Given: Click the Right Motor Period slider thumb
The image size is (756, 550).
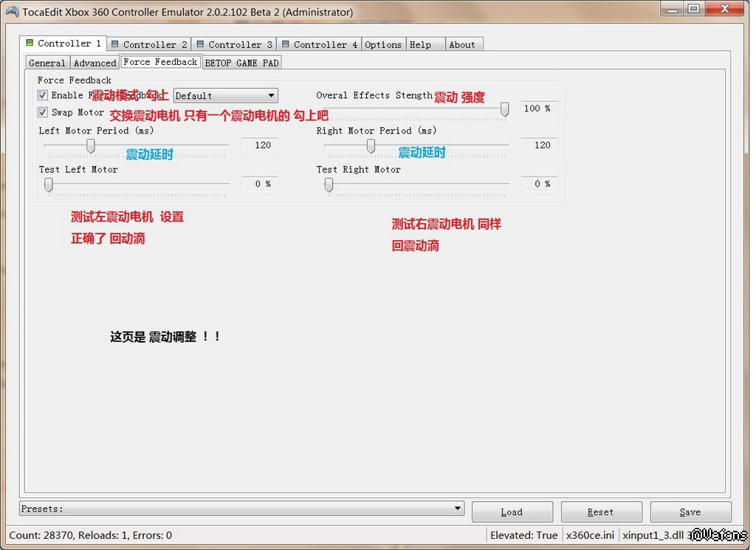Looking at the screenshot, I should (371, 145).
